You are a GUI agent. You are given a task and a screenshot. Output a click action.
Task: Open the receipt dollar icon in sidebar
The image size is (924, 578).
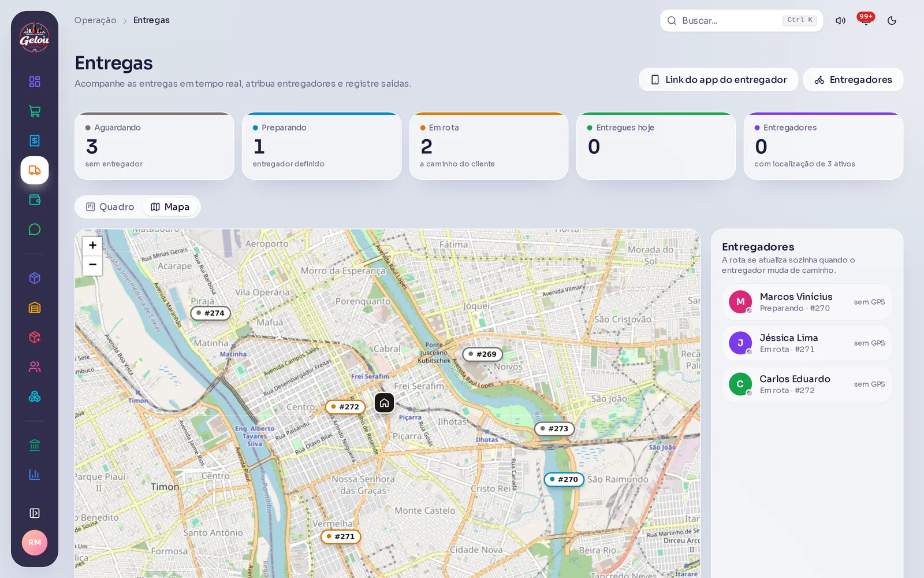coord(35,140)
